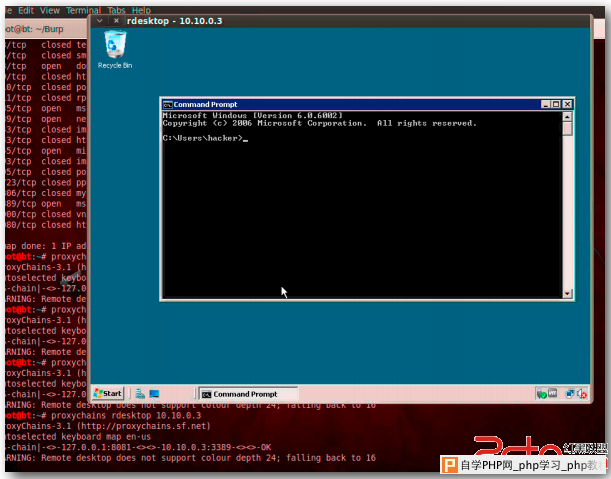Screen dimensions: 611x479
Task: Click the security shield tray icon
Action: click(541, 394)
